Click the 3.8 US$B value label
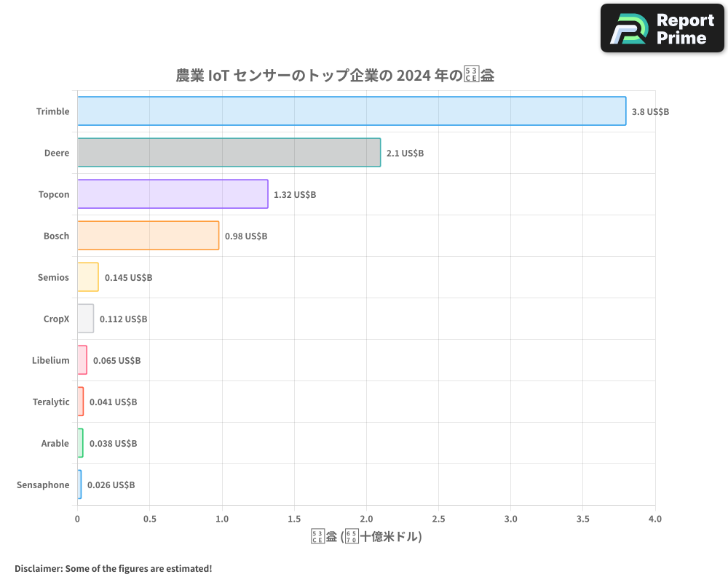728x582 pixels. 650,111
